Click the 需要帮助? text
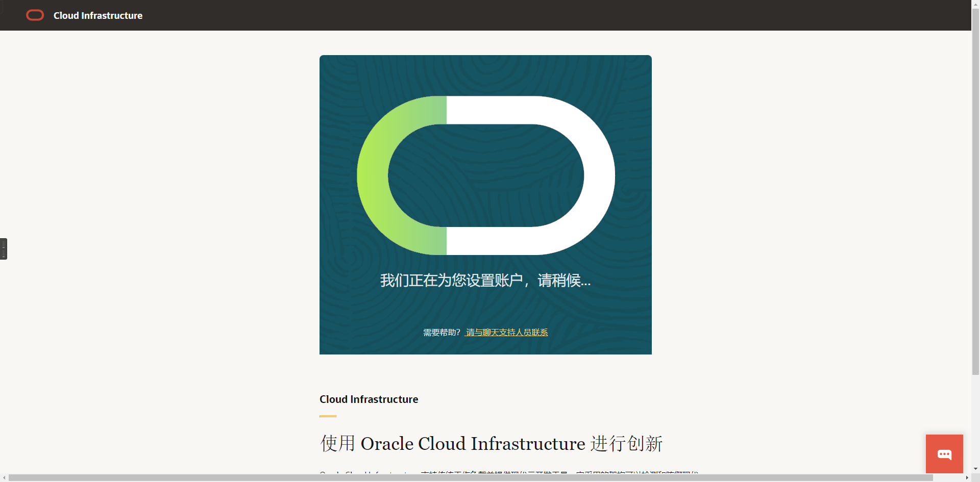The height and width of the screenshot is (482, 980). coord(442,333)
